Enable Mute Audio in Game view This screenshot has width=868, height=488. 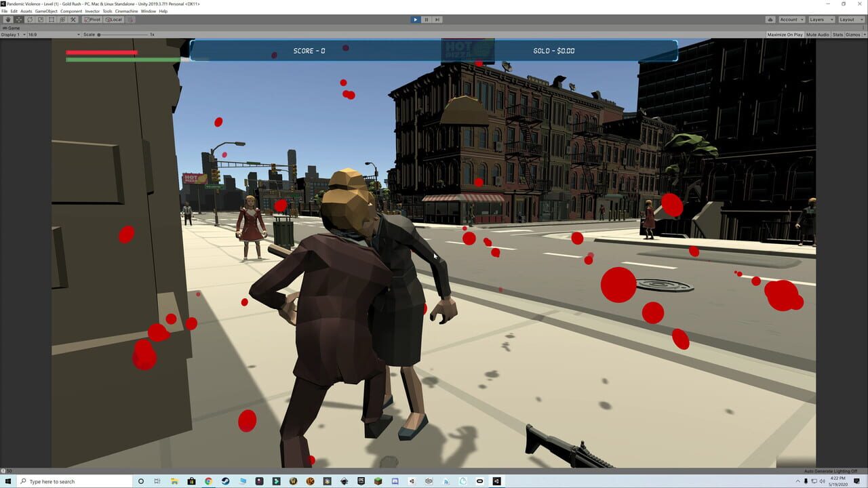tap(818, 34)
